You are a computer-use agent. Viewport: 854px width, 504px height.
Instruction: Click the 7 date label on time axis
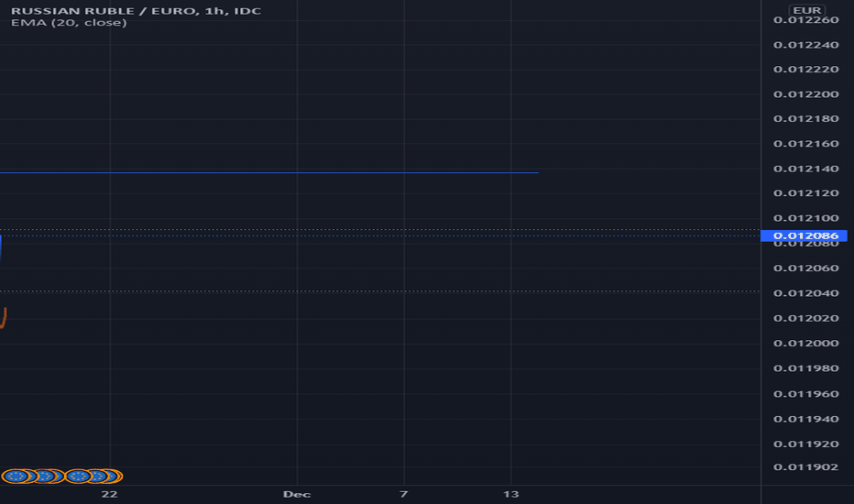[x=403, y=494]
